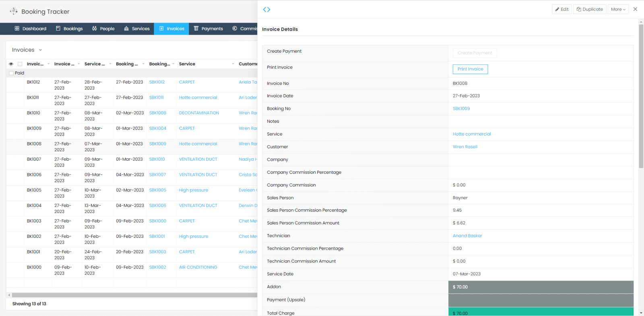Click the code brackets icon in detail panel
This screenshot has width=644, height=316.
pos(266,9)
